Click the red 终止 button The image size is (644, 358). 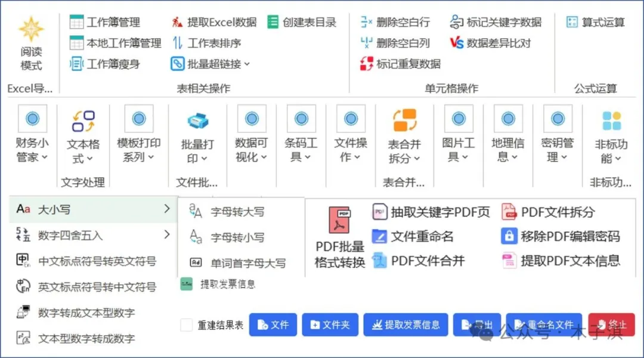tap(611, 325)
